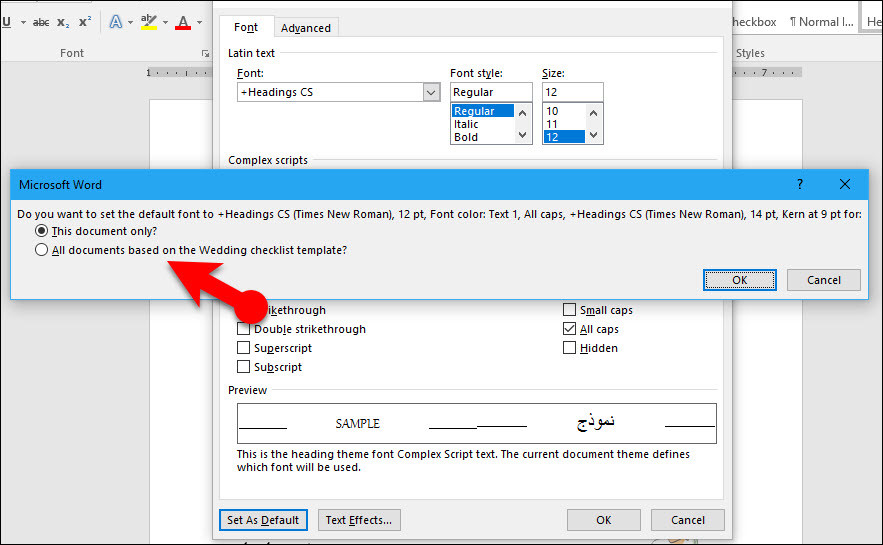883x545 pixels.
Task: Apply superscript formatting in the ribbon
Action: [84, 23]
